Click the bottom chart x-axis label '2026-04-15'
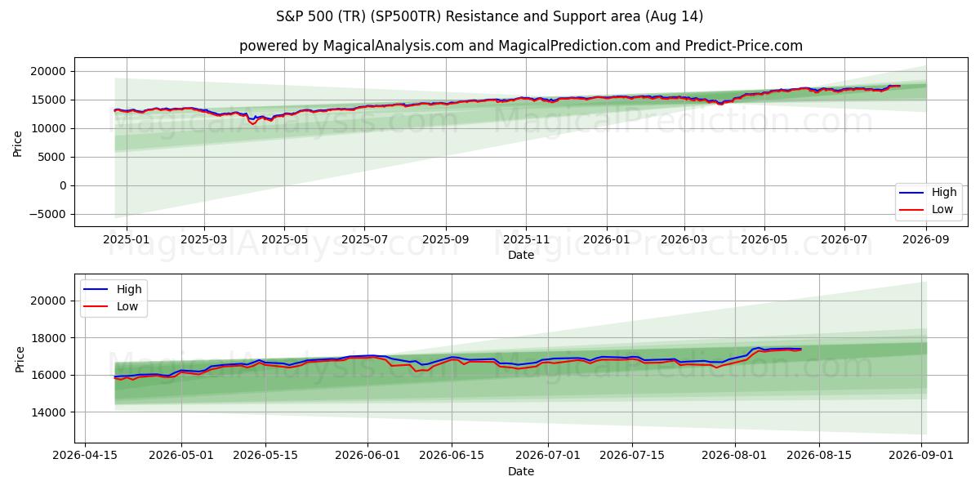Image resolution: width=980 pixels, height=490 pixels. coord(86,457)
